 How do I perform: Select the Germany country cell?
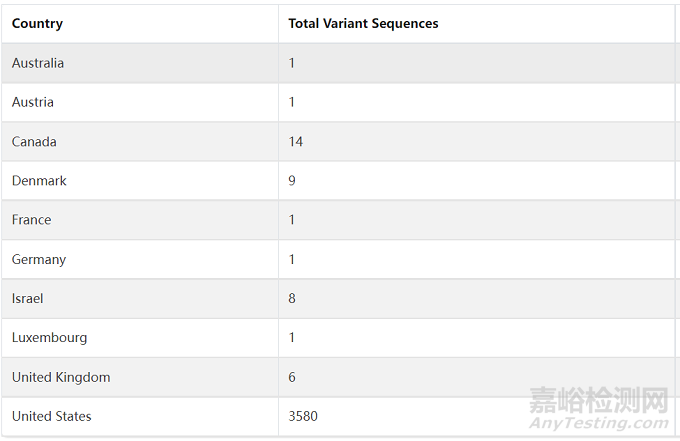[39, 259]
